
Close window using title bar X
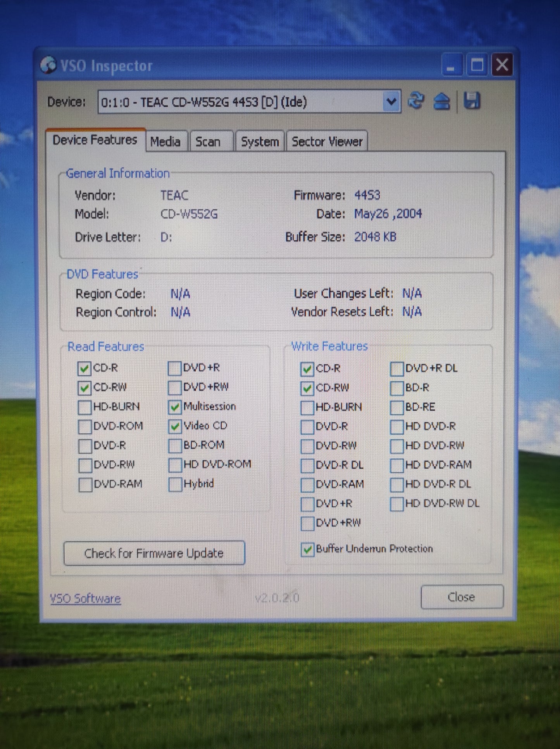pos(502,65)
